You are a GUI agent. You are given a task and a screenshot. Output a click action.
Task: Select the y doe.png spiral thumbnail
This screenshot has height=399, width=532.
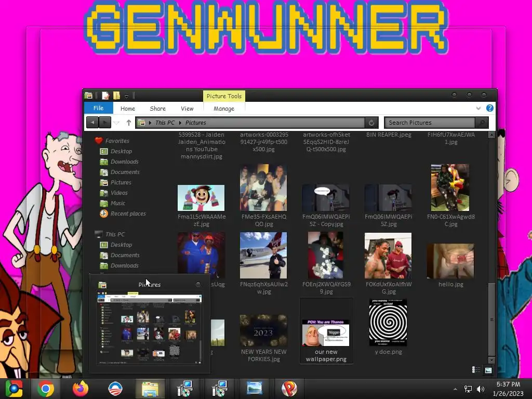(x=388, y=323)
